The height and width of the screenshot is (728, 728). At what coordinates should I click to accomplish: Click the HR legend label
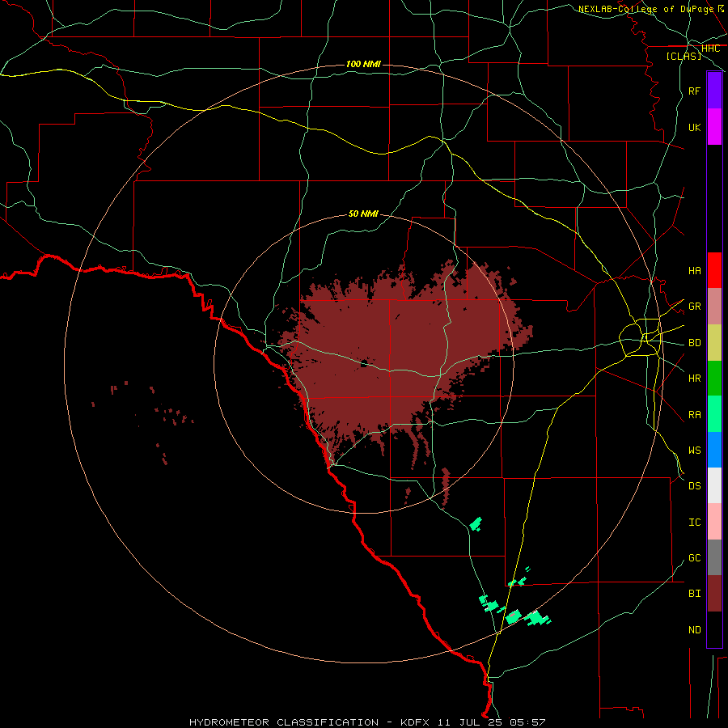point(694,379)
